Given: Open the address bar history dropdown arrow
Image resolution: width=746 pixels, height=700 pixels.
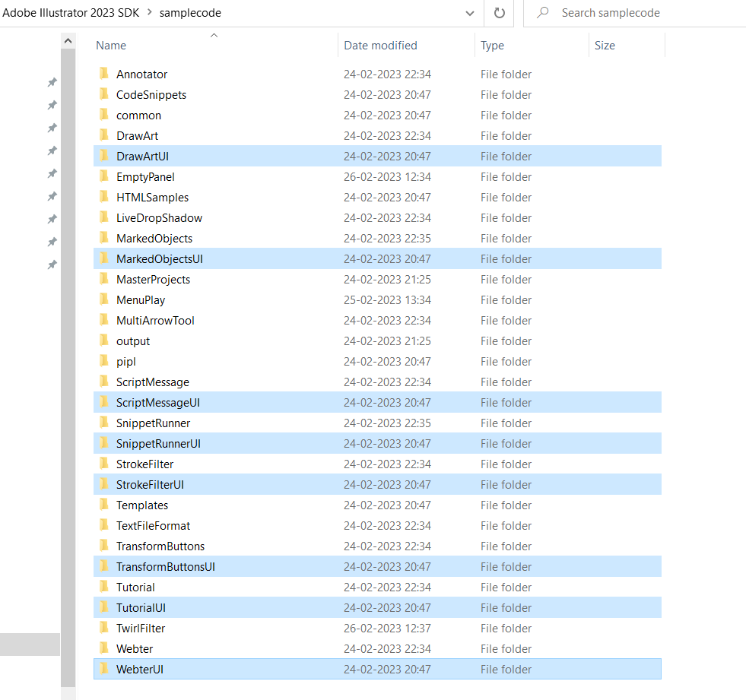Looking at the screenshot, I should coord(470,13).
